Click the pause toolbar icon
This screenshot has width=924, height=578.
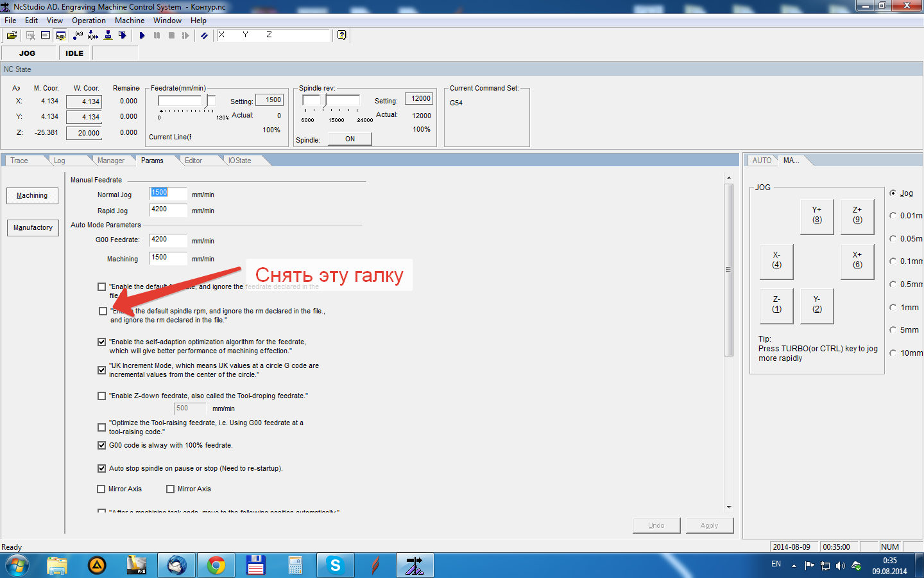pos(157,35)
